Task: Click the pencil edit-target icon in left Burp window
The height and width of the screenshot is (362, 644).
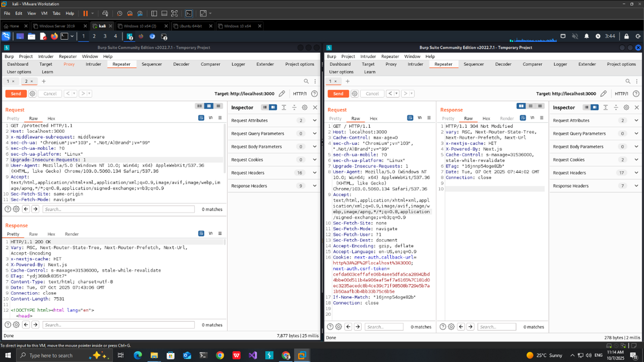Action: coord(282,94)
